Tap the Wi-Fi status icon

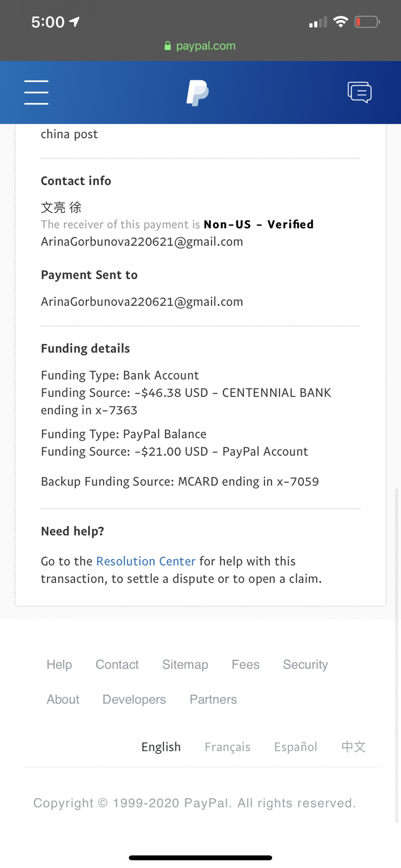click(341, 22)
